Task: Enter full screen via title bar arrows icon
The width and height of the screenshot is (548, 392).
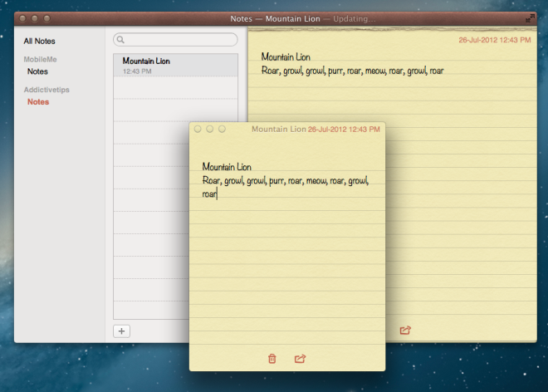Action: pyautogui.click(x=531, y=18)
